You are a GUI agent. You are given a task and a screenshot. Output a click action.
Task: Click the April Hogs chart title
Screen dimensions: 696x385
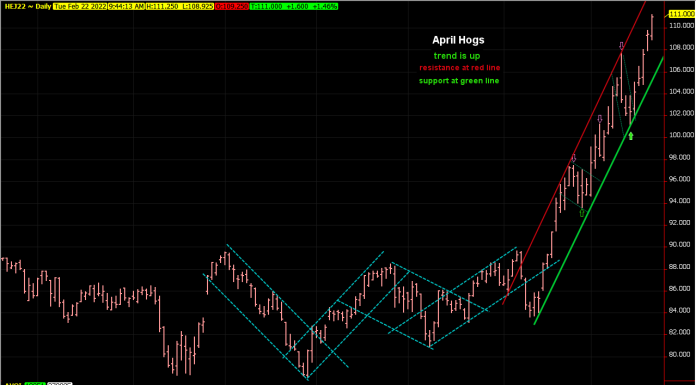click(458, 40)
